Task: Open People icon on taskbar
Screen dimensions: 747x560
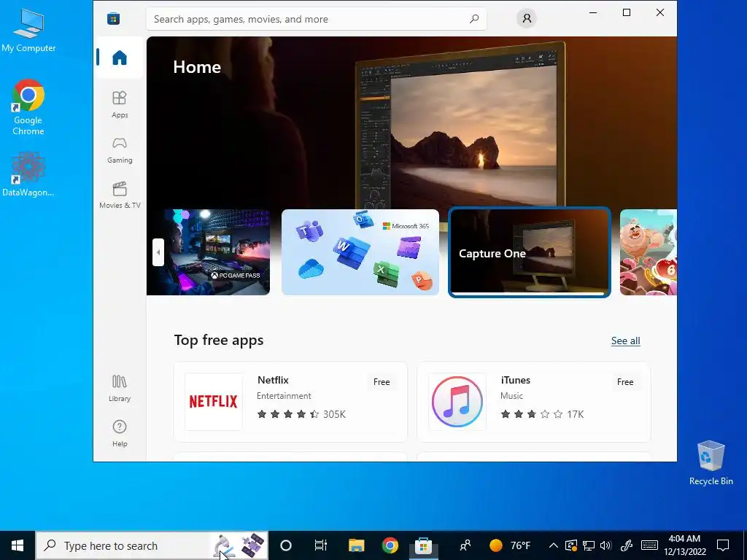Action: pos(465,545)
